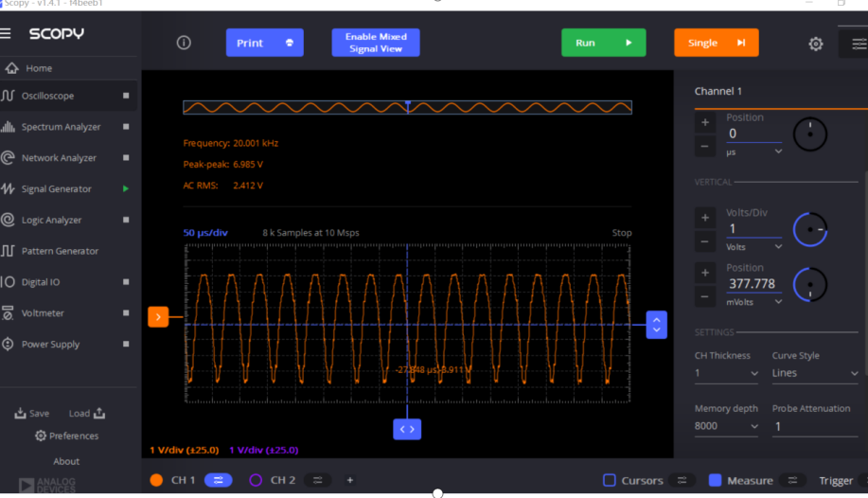Screen dimensions: 868x498
Task: Add a new channel with plus icon
Action: point(350,480)
